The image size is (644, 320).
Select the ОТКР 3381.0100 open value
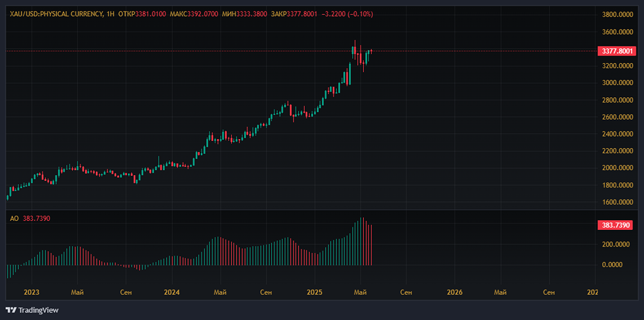142,14
